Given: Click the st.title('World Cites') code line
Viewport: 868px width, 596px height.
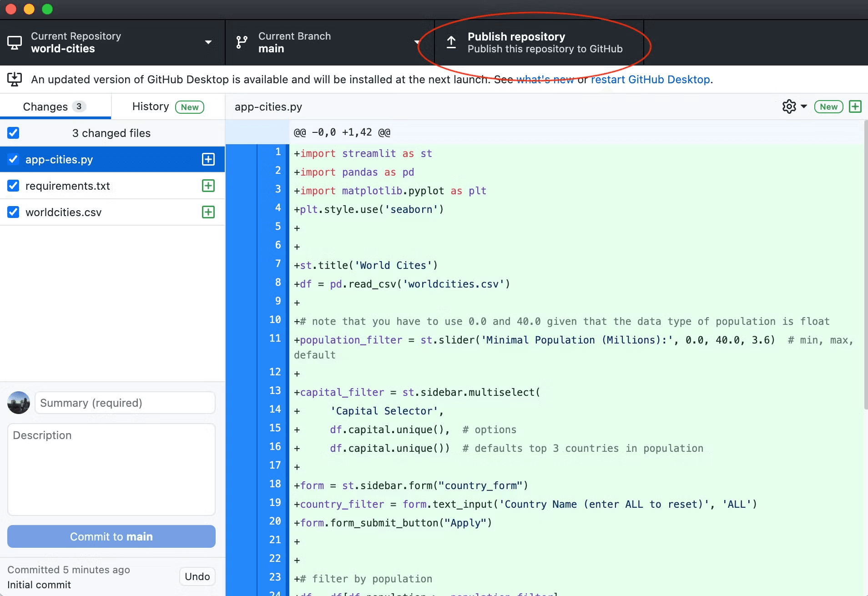Looking at the screenshot, I should click(x=366, y=266).
